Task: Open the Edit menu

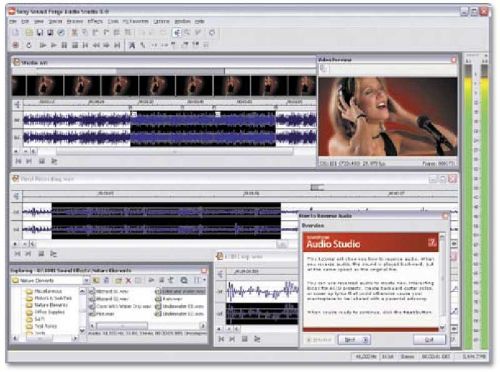Action: [x=25, y=21]
